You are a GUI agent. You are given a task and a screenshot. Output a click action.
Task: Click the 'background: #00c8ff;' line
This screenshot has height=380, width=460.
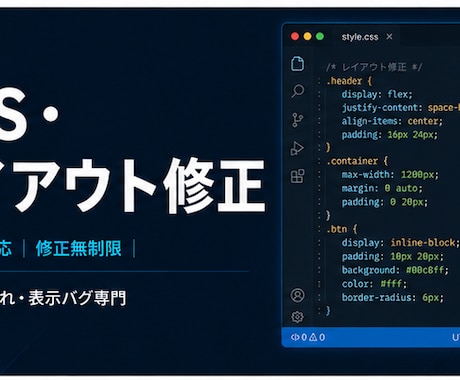point(395,270)
